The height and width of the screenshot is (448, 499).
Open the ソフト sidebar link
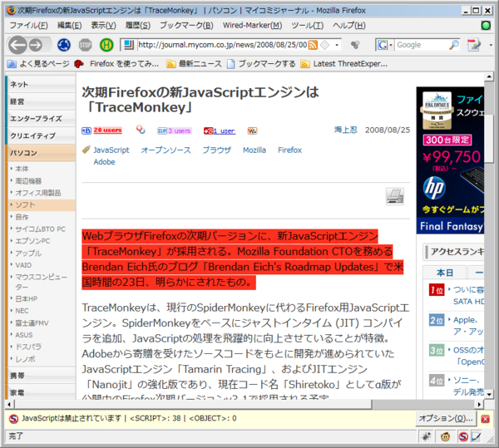tap(25, 205)
